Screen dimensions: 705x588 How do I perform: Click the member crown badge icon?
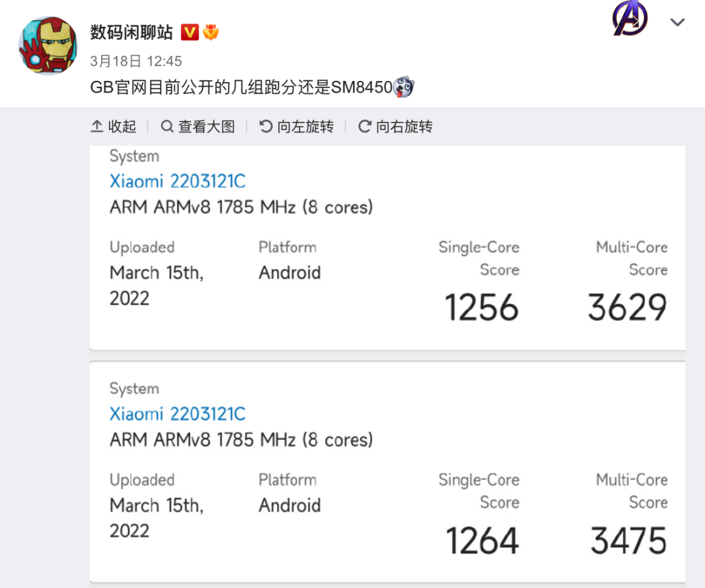click(x=210, y=33)
